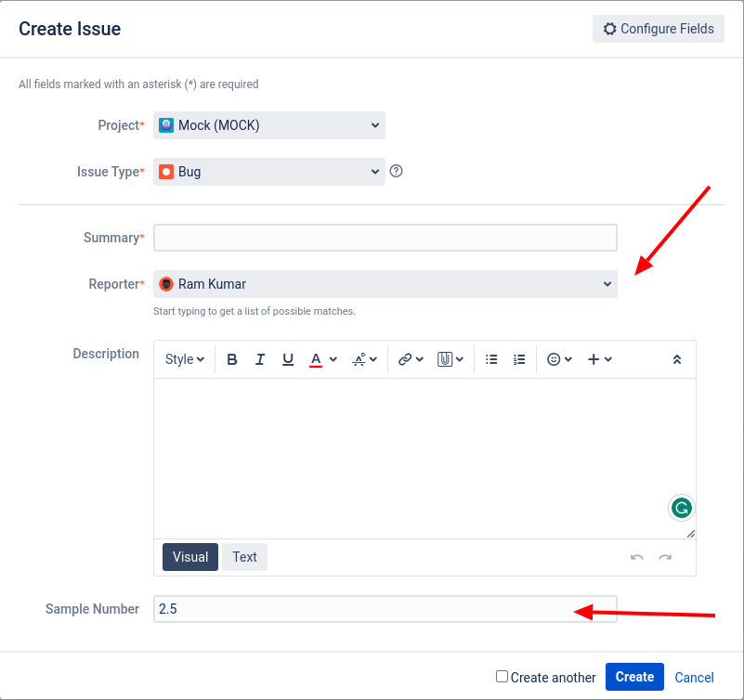Open the Reporter dropdown Ram Kumar
This screenshot has height=700, width=744.
tap(385, 284)
